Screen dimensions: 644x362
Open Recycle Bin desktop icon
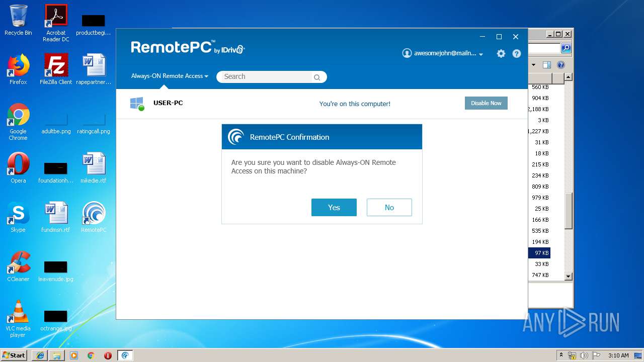[18, 21]
